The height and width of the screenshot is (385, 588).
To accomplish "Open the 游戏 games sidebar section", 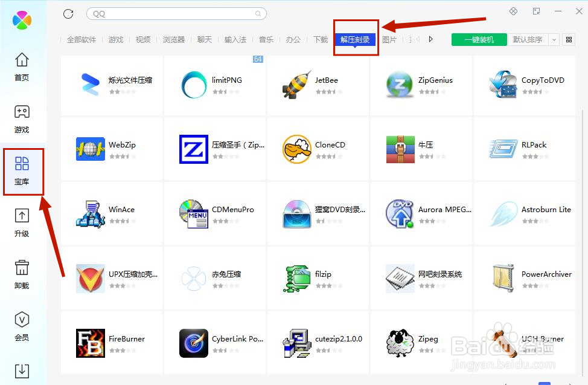I will point(22,112).
